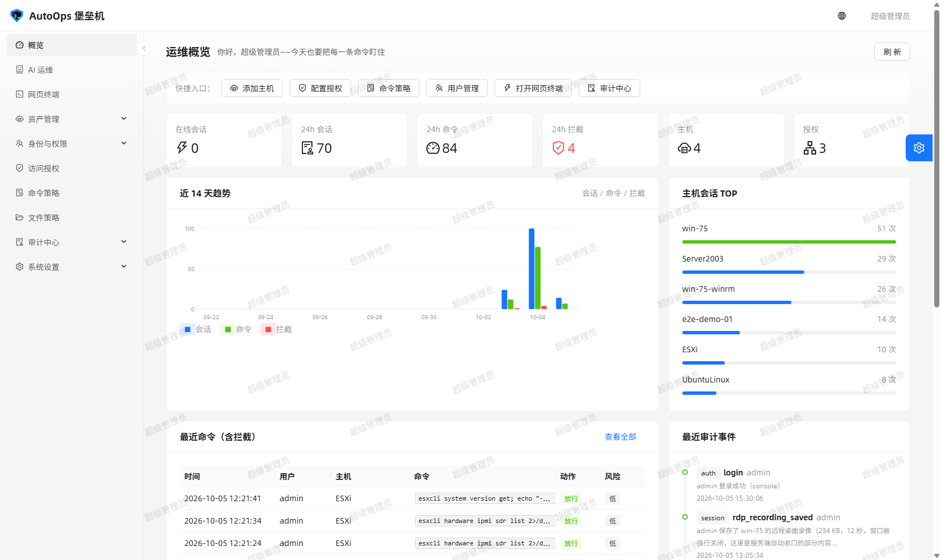Click 用户管理 quick entry button

457,88
